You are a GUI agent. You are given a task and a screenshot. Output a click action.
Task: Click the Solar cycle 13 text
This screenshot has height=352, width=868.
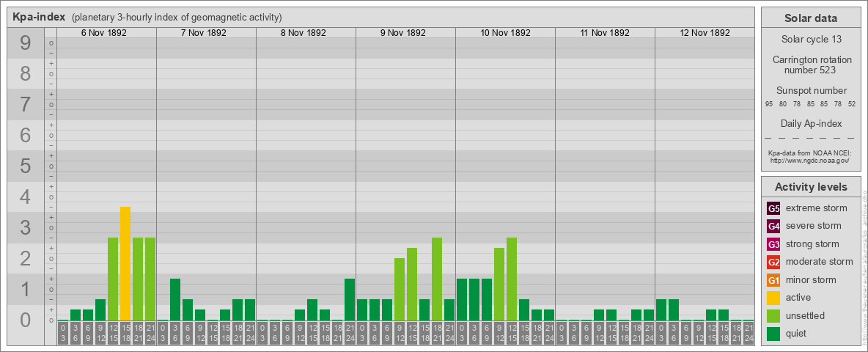pyautogui.click(x=811, y=40)
